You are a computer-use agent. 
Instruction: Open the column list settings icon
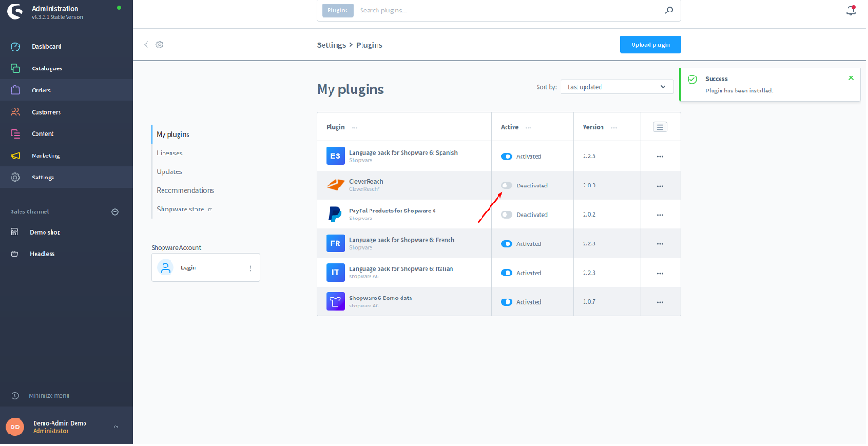[x=659, y=127]
